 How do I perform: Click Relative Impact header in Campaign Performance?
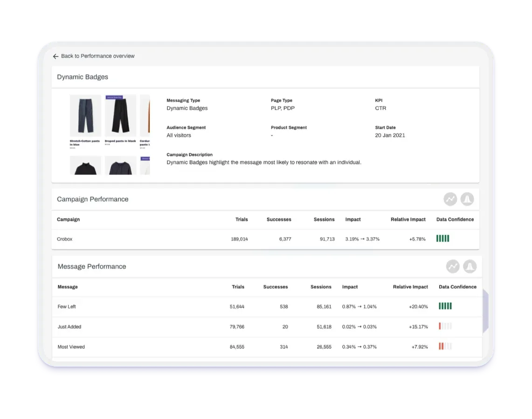click(x=408, y=219)
